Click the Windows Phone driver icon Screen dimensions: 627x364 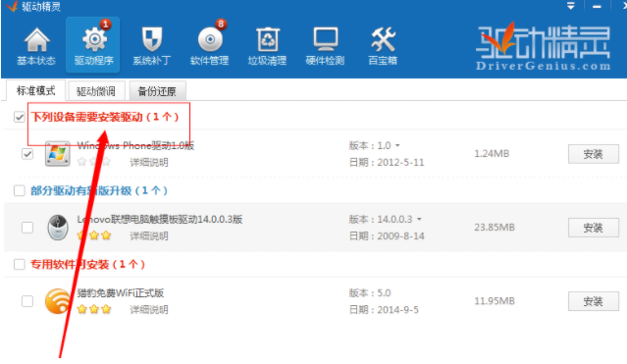coord(57,153)
